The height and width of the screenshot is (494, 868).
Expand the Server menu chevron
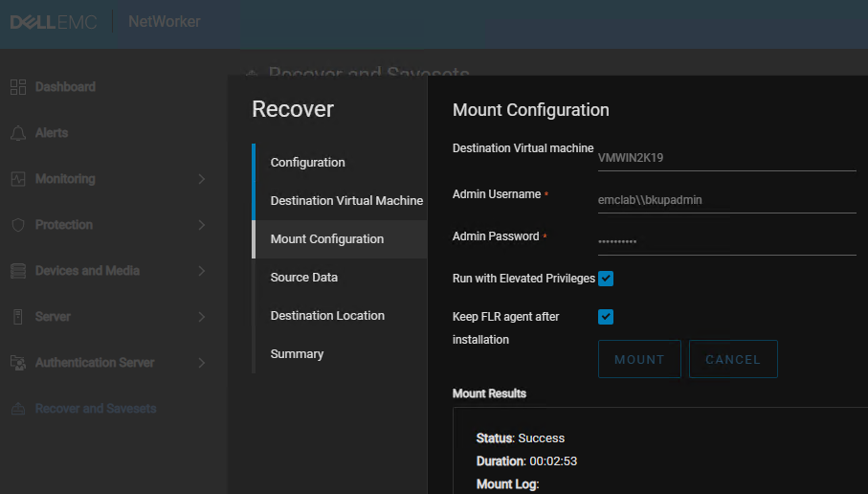pos(202,317)
